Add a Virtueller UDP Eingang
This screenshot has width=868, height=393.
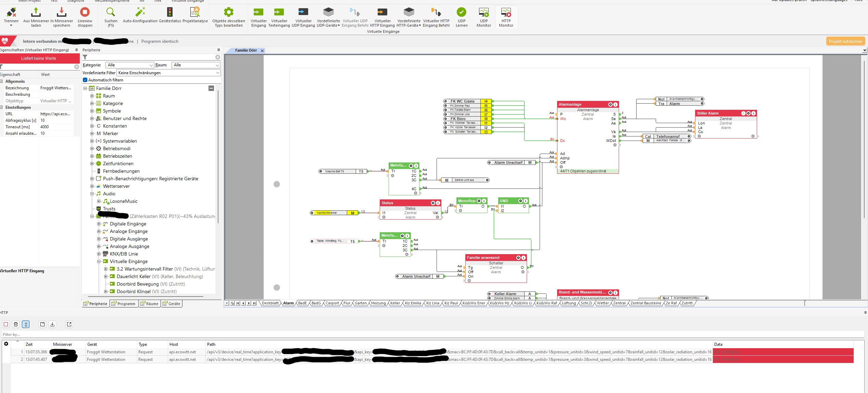click(x=303, y=16)
